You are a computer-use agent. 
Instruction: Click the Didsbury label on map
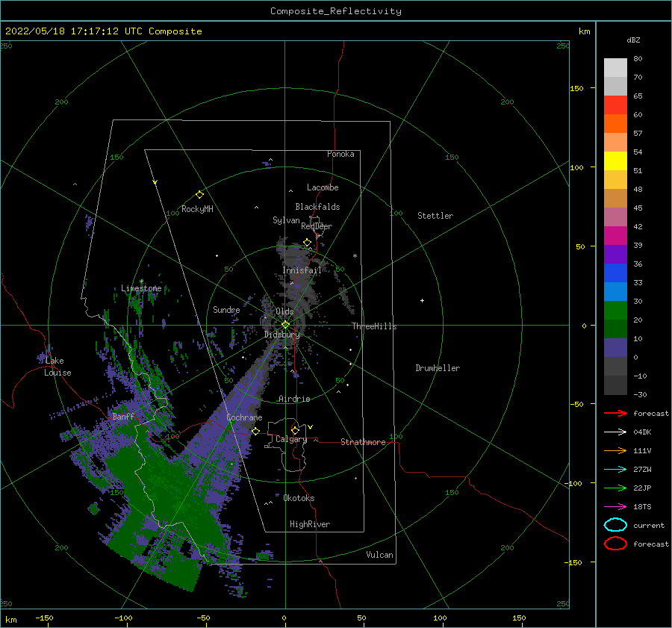[x=282, y=335]
